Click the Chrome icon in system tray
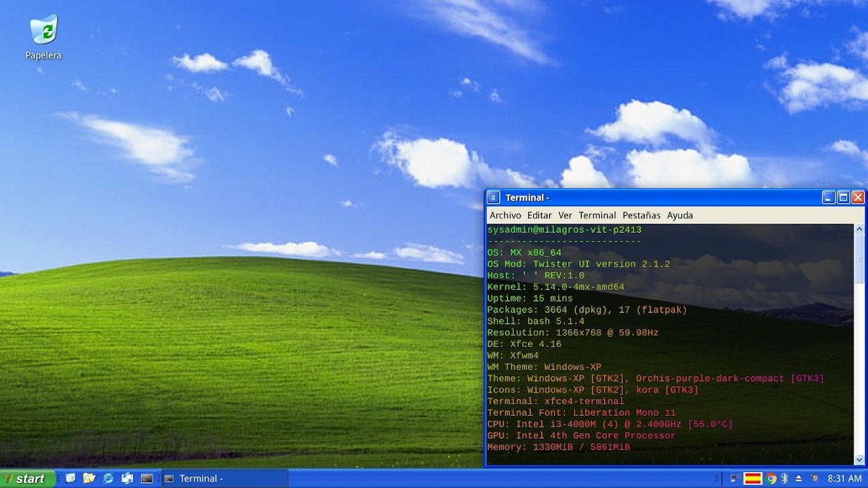Viewport: 868px width, 488px height. (771, 478)
